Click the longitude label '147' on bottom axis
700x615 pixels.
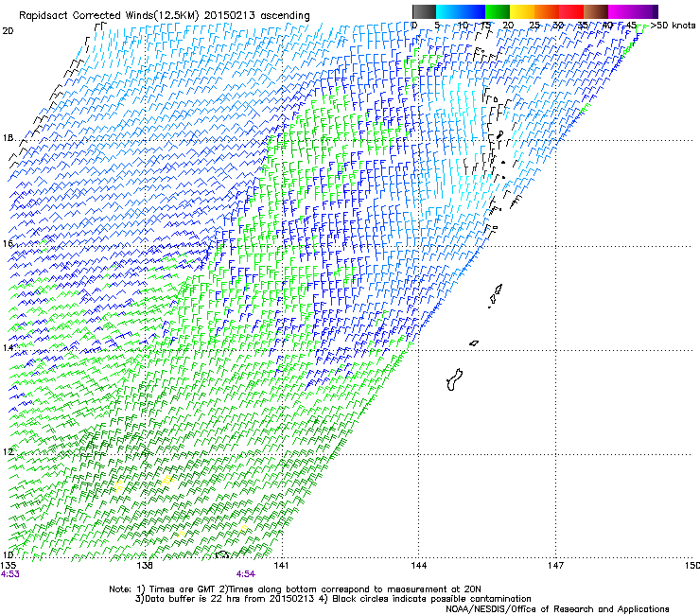point(555,566)
